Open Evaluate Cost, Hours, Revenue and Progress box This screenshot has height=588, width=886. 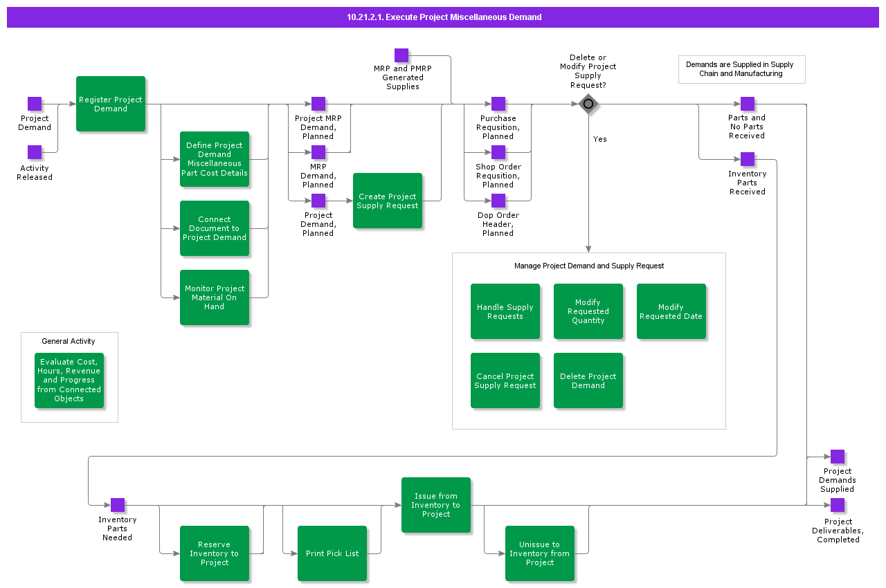pyautogui.click(x=69, y=380)
